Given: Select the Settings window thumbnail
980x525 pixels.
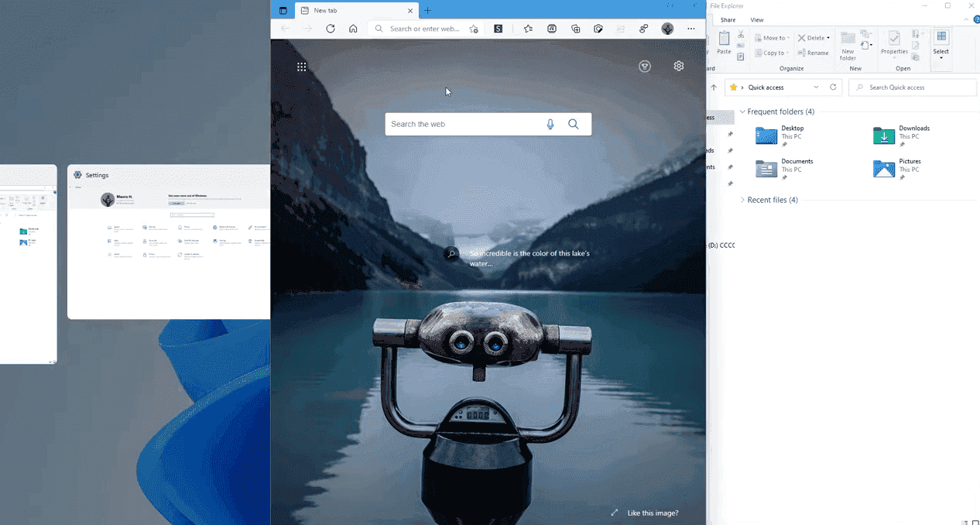Looking at the screenshot, I should tap(169, 242).
